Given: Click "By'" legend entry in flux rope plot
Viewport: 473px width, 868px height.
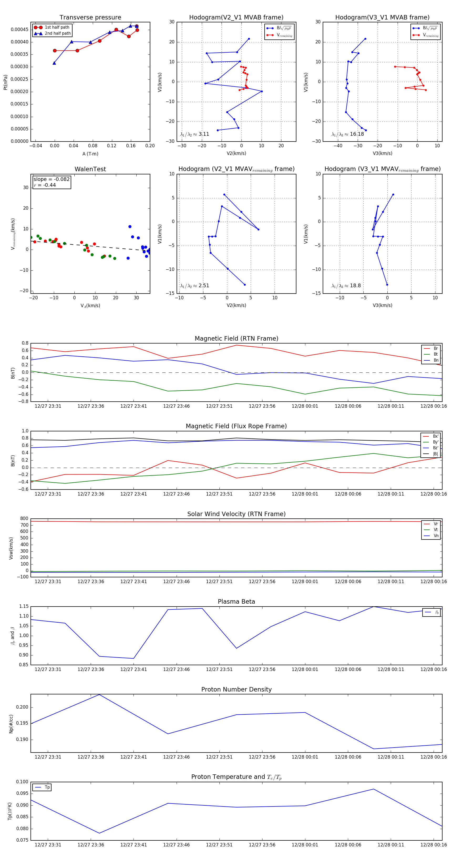Looking at the screenshot, I should point(431,442).
